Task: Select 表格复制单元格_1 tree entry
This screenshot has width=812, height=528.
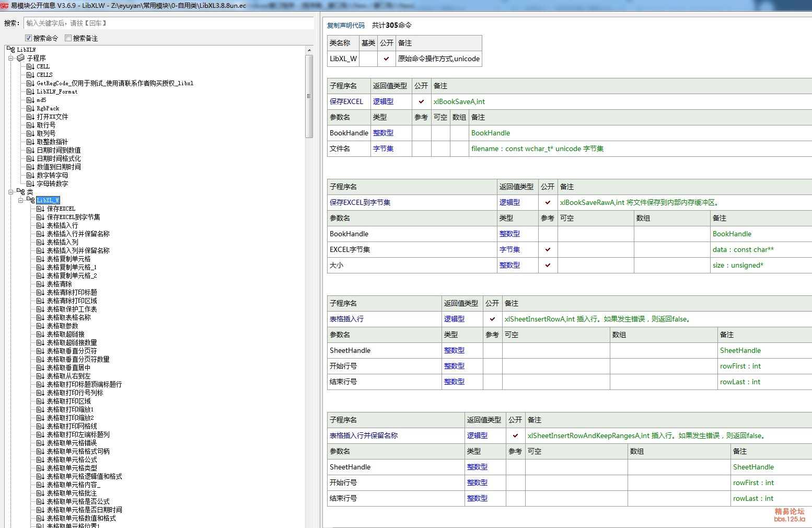Action: tap(72, 267)
